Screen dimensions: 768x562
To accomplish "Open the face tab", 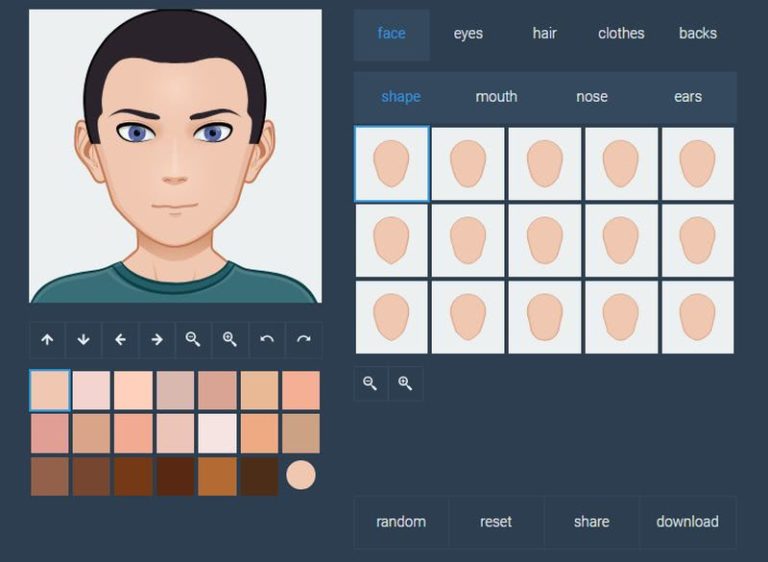I will point(391,34).
